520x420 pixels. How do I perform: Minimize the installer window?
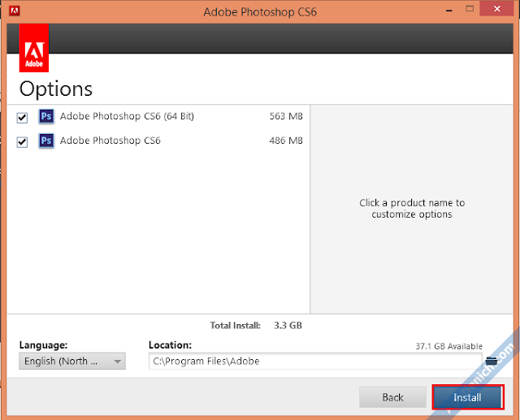point(449,10)
